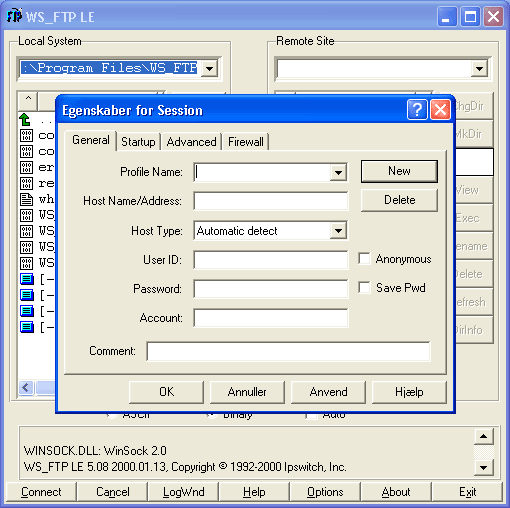Click the Annuller button
Screen dimensions: 510x508
point(247,392)
